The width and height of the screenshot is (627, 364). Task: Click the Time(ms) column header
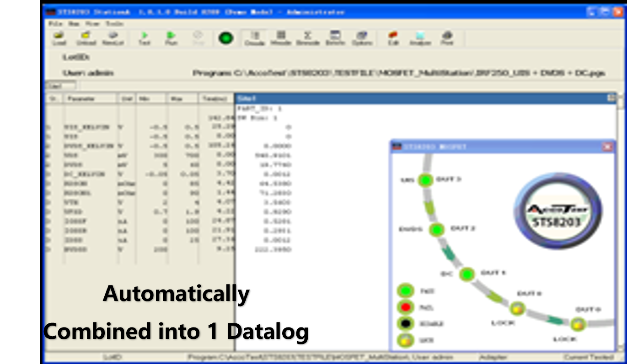216,99
